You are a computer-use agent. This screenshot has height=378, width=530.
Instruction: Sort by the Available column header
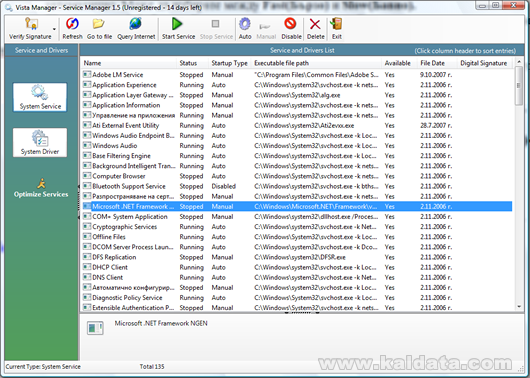click(x=399, y=63)
